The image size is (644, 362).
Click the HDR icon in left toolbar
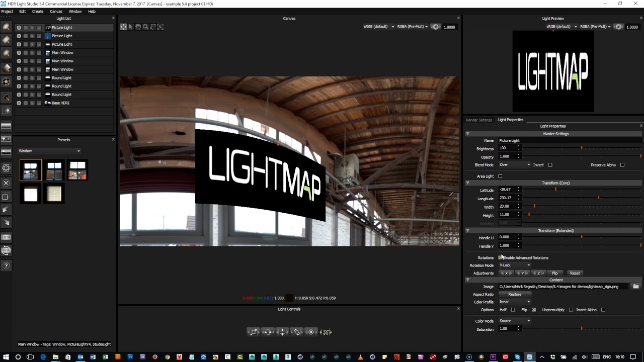tap(7, 237)
